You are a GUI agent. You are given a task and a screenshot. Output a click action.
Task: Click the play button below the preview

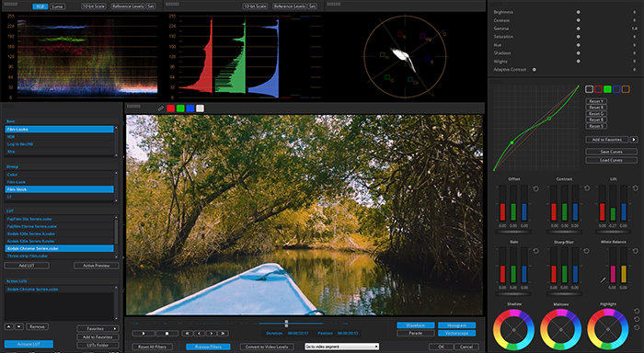144,334
